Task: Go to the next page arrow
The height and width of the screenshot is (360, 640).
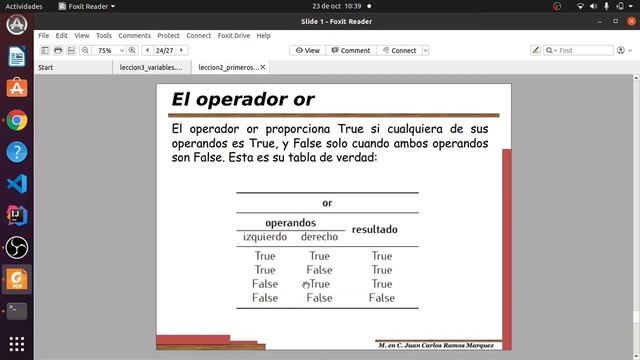Action: coord(182,50)
